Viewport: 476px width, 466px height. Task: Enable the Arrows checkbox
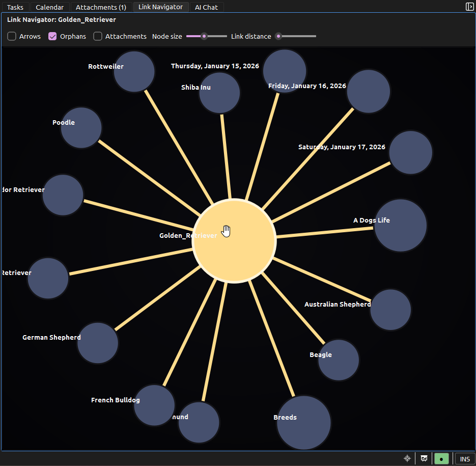click(11, 36)
